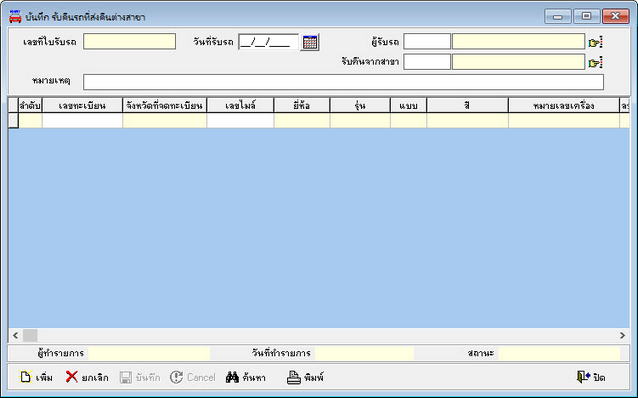This screenshot has height=398, width=638.
Task: Close the form with the ปิด button
Action: tap(591, 377)
